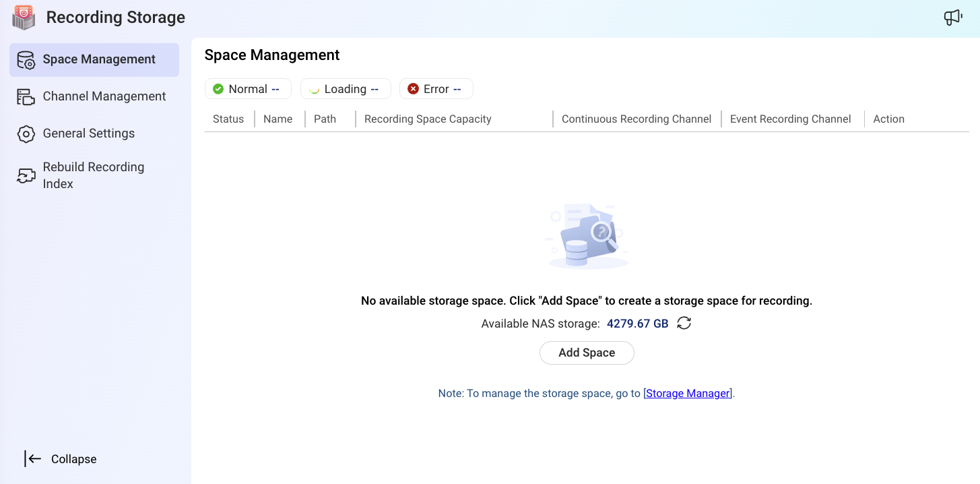Click the Recording Space Capacity column header
The image size is (980, 484).
(x=428, y=119)
